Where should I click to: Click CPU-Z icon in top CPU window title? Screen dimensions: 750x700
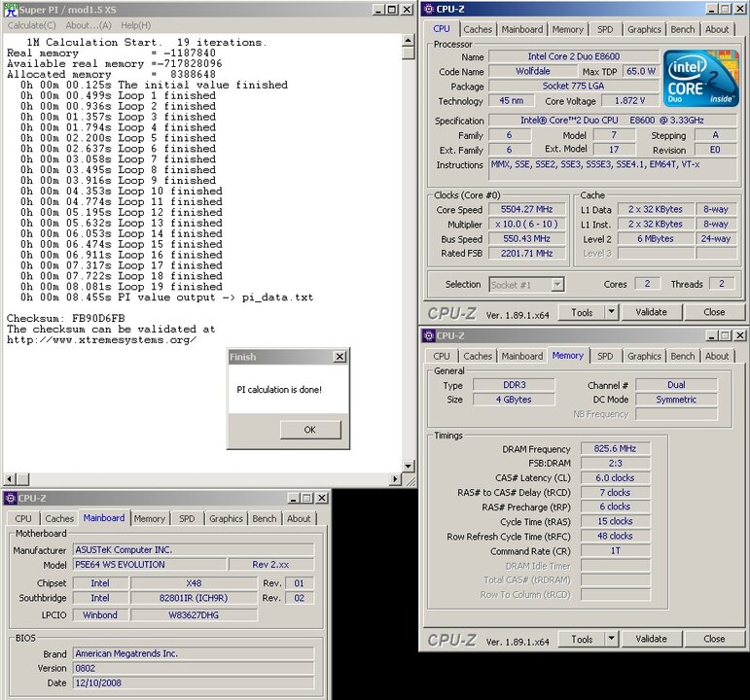point(429,9)
